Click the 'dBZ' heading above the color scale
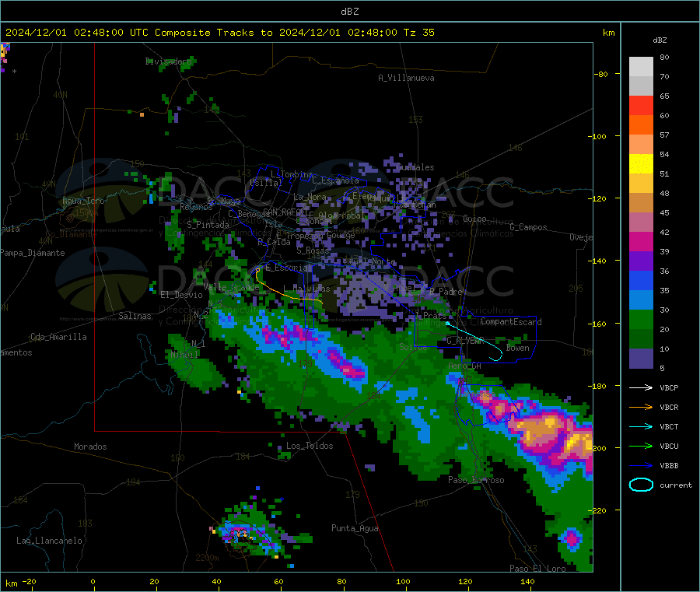The image size is (700, 592). pyautogui.click(x=660, y=40)
